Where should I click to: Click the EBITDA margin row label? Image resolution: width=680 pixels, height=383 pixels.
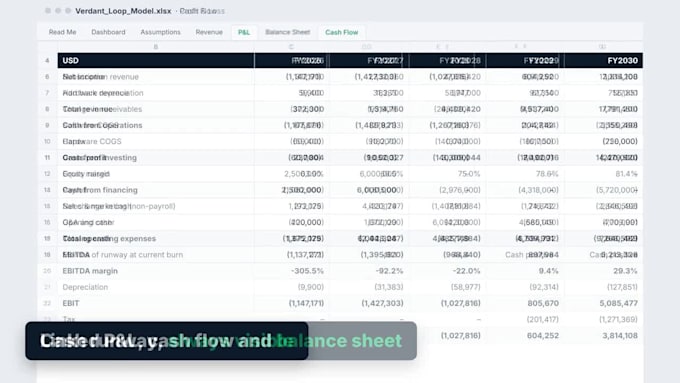pyautogui.click(x=90, y=271)
